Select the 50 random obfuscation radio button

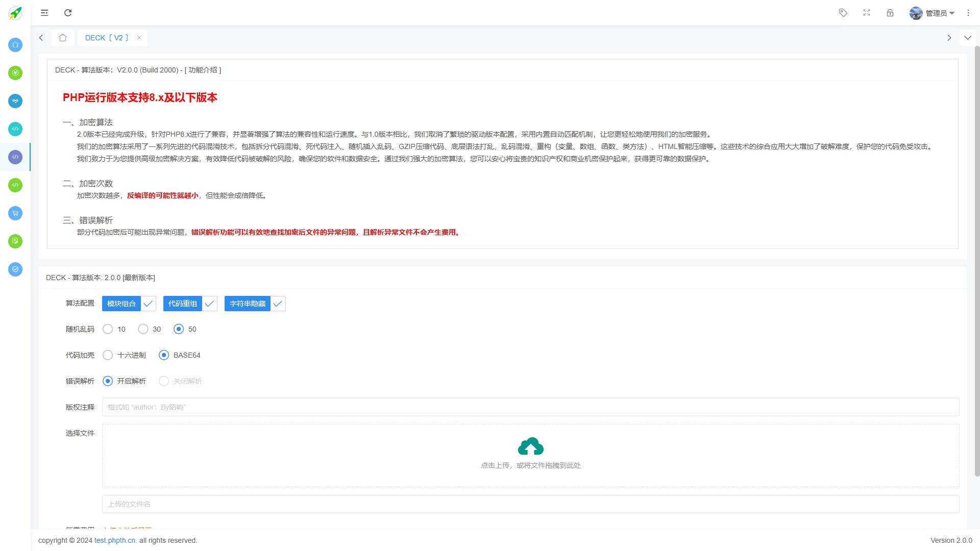pyautogui.click(x=178, y=329)
